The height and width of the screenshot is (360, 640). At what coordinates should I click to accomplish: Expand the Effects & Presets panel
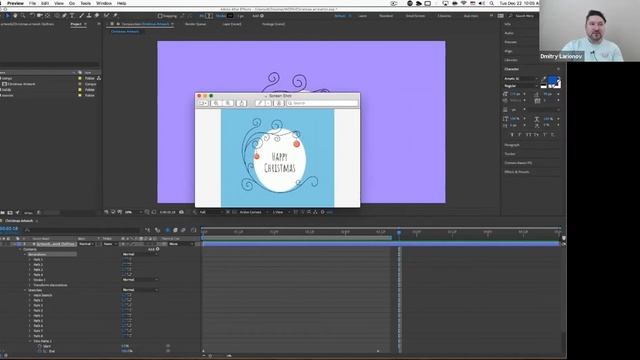point(517,172)
